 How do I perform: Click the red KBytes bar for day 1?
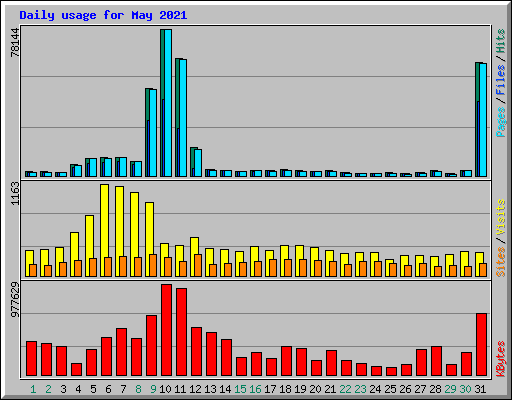pyautogui.click(x=31, y=359)
